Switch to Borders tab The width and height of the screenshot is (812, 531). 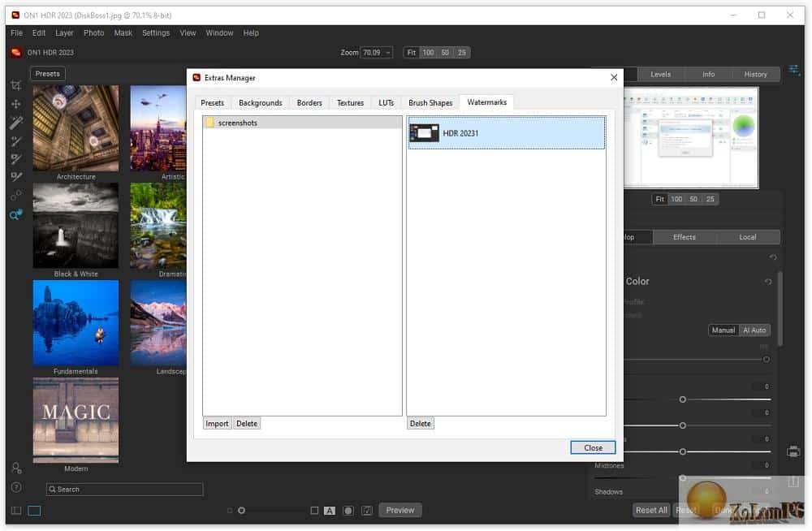coord(309,102)
